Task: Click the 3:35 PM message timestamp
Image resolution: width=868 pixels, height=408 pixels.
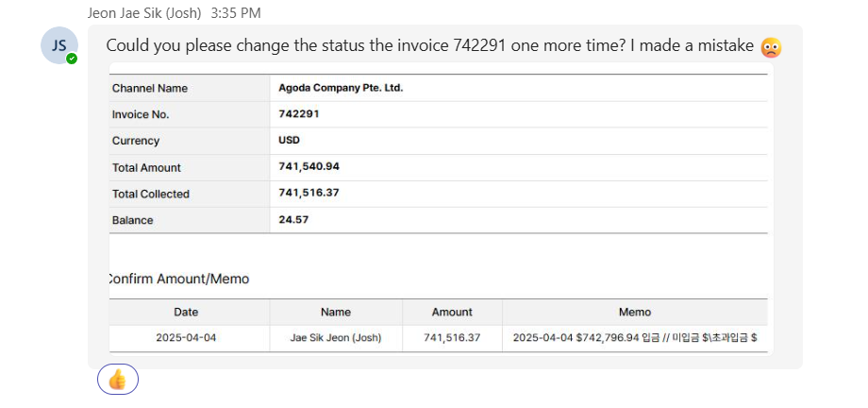Action: [235, 13]
